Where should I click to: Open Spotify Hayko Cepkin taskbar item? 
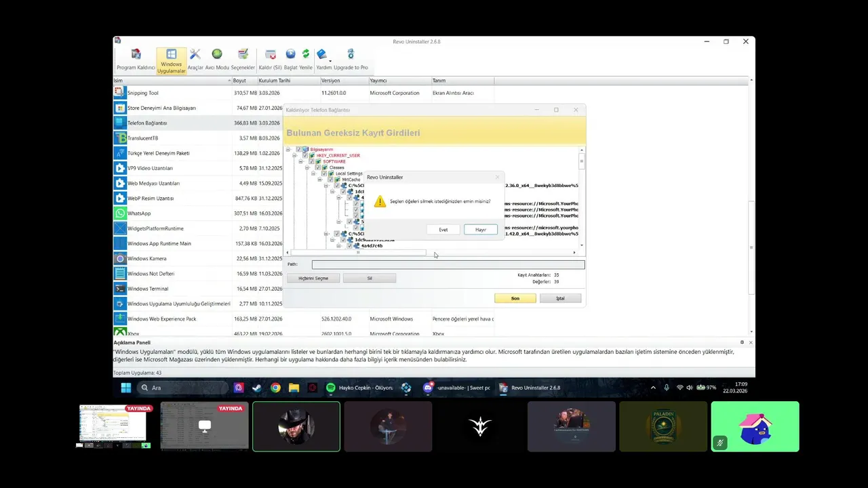[359, 388]
